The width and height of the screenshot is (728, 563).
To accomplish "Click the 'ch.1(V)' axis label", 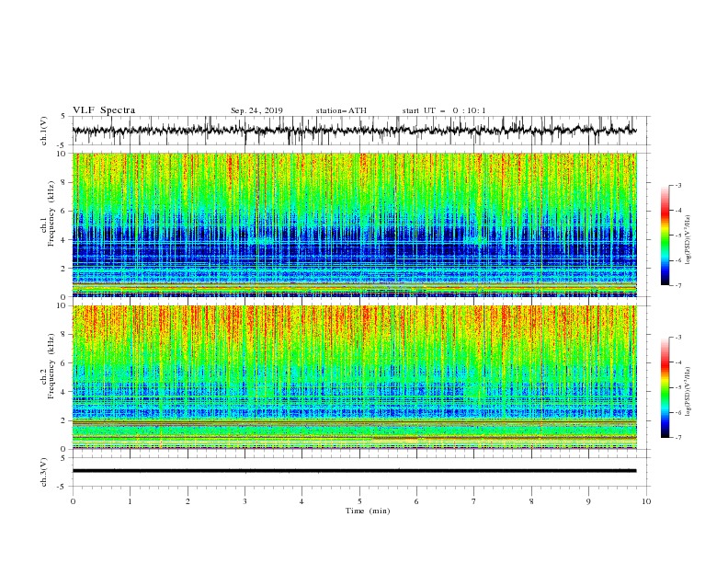I will point(44,131).
